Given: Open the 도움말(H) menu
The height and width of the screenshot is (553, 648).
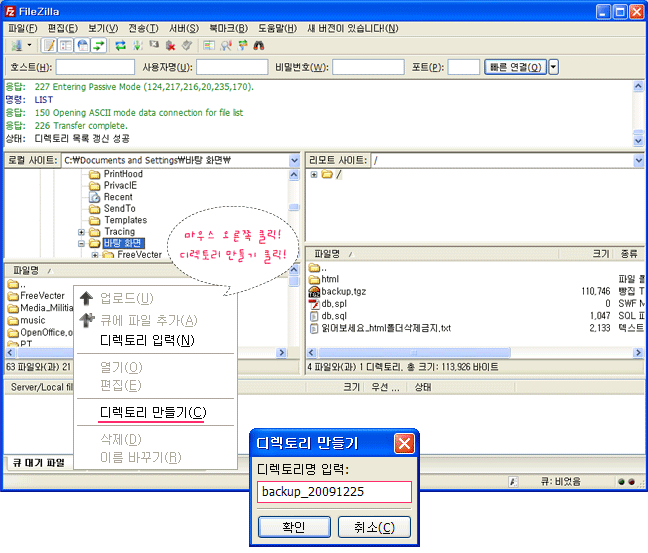Looking at the screenshot, I should pos(277,28).
